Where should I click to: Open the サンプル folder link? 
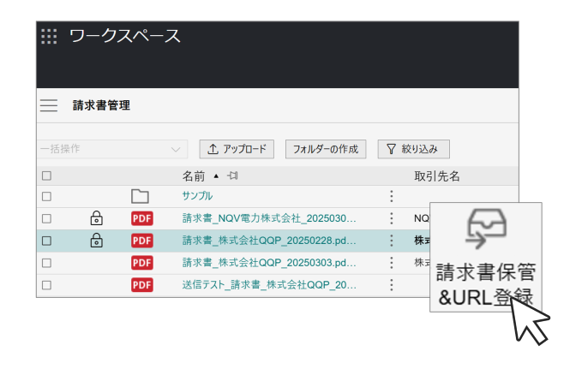(197, 196)
